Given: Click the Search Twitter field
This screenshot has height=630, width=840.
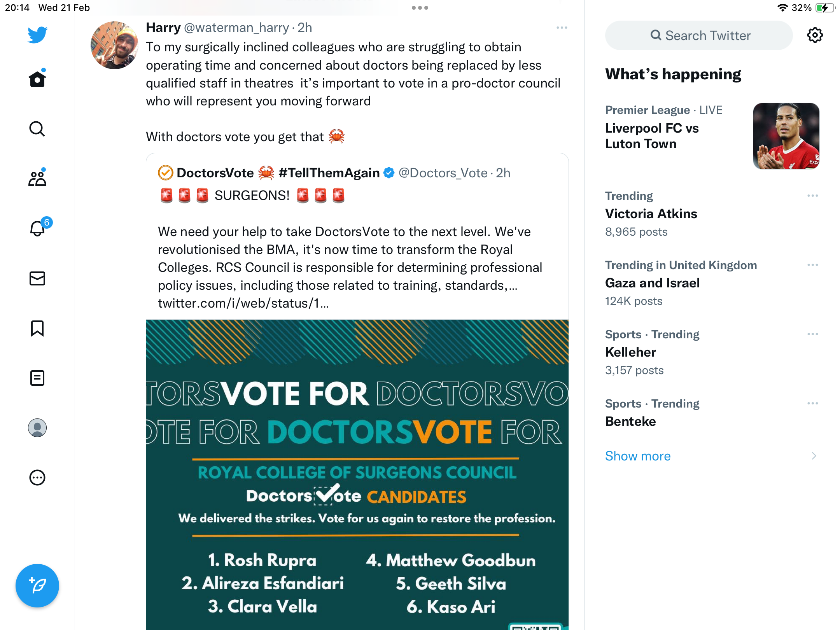Looking at the screenshot, I should coord(699,35).
